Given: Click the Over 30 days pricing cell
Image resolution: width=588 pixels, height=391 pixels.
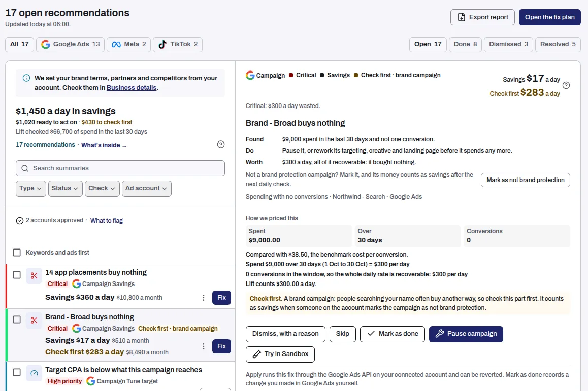Looking at the screenshot, I should pyautogui.click(x=408, y=236).
